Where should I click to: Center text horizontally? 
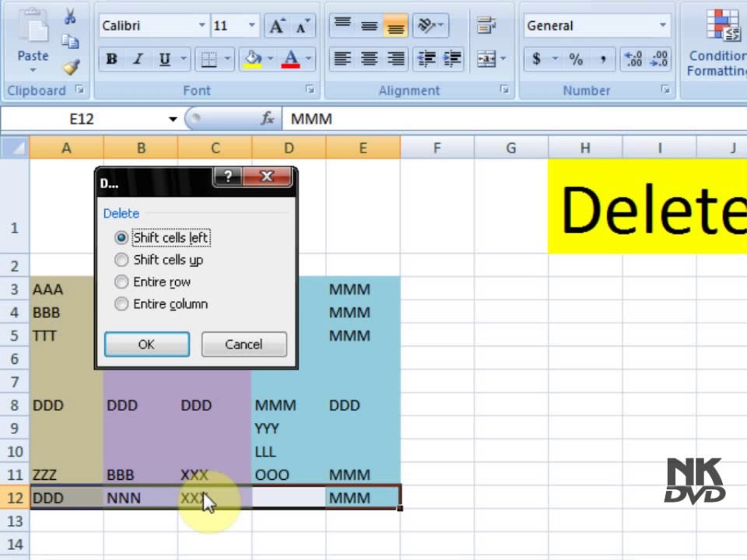click(369, 59)
